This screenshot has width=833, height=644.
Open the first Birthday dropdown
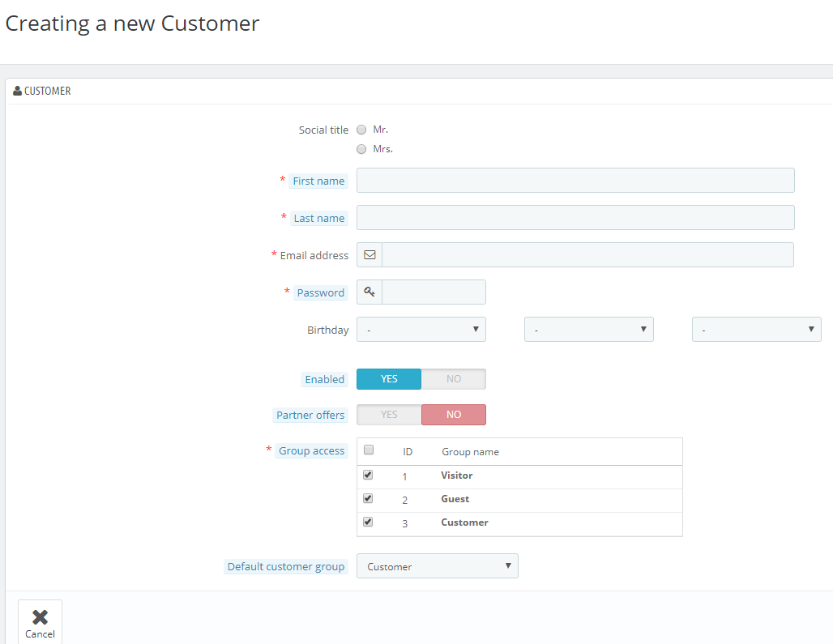pyautogui.click(x=421, y=330)
